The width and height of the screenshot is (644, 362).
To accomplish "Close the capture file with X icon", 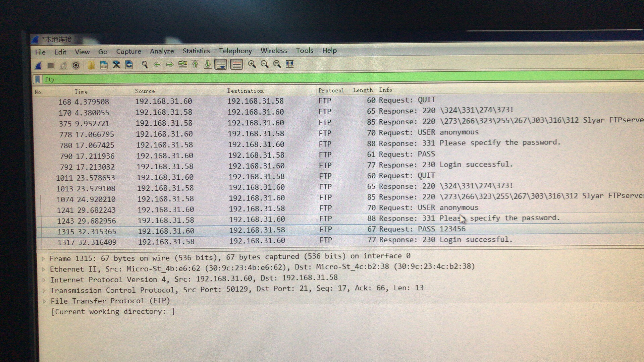I will tap(116, 65).
